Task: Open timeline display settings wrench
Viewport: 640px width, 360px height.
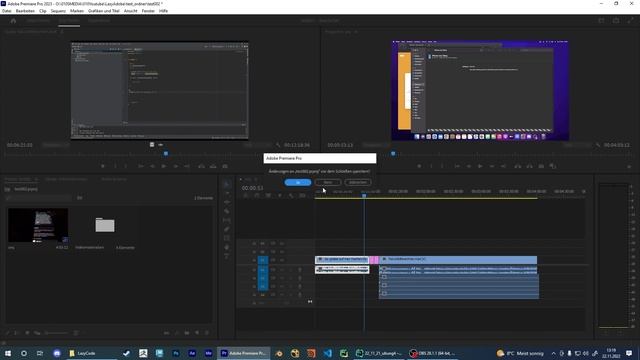Action: pyautogui.click(x=291, y=196)
